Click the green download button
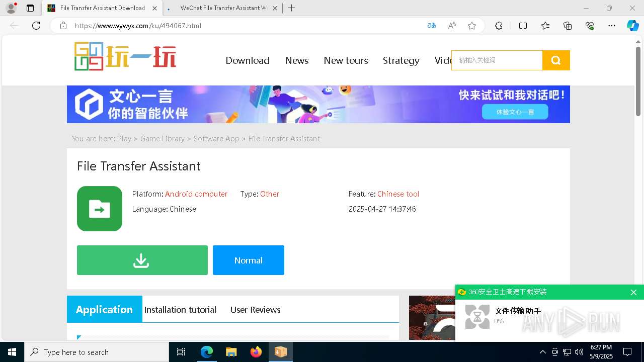644x362 pixels. tap(142, 260)
